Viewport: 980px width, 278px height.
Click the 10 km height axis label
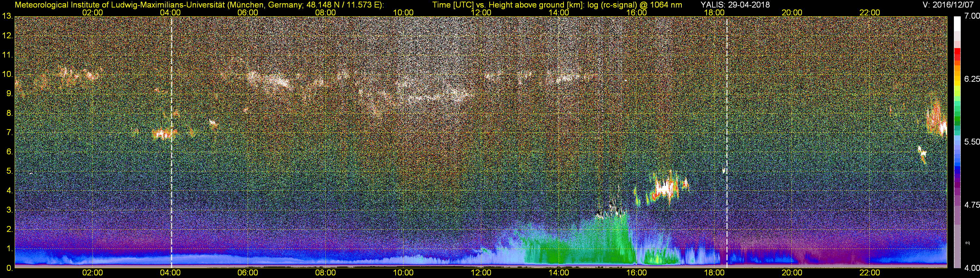[x=7, y=74]
